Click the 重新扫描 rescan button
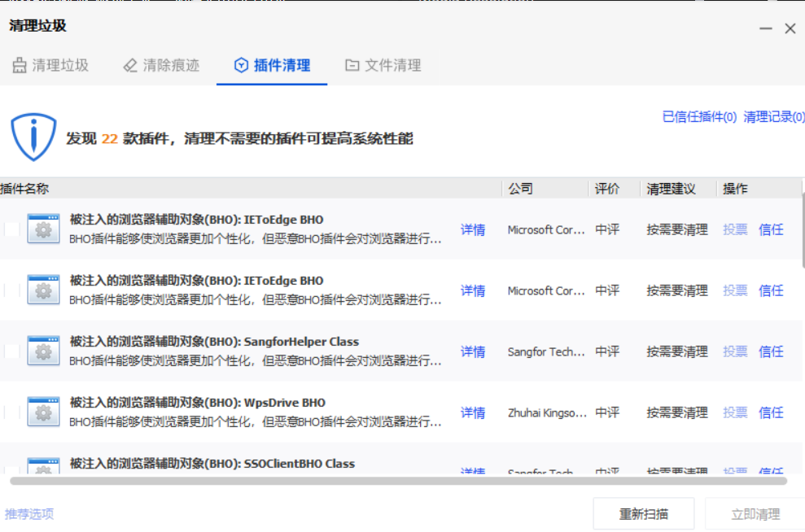Image resolution: width=805 pixels, height=532 pixels. click(x=644, y=513)
